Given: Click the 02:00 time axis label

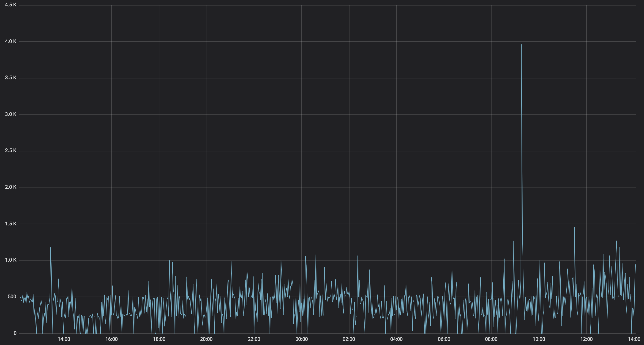Looking at the screenshot, I should click(349, 339).
